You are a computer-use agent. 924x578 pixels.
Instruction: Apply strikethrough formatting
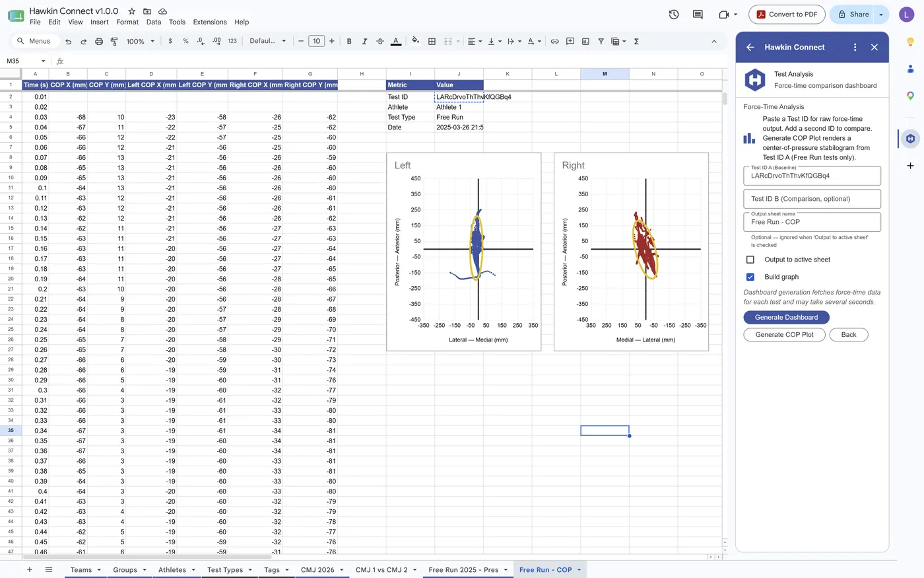380,42
